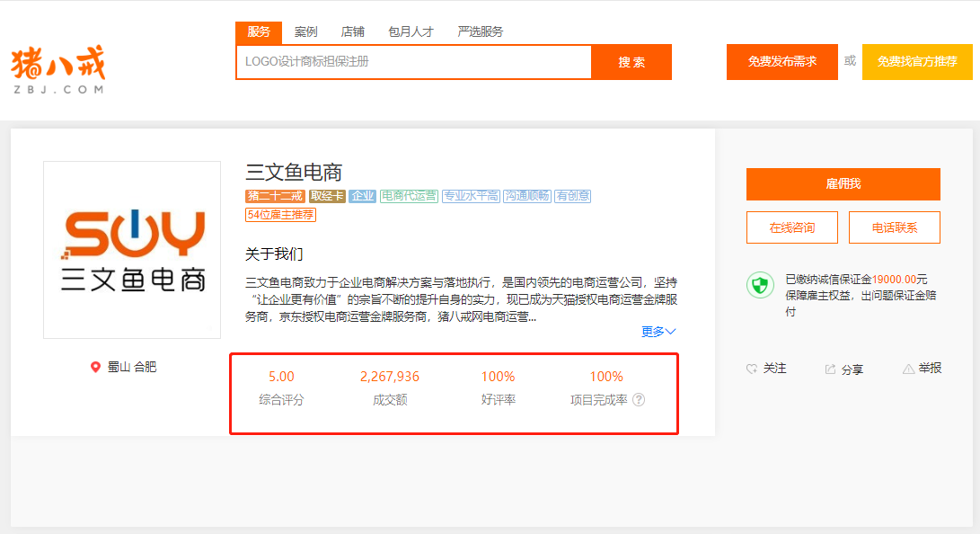The width and height of the screenshot is (980, 534).
Task: Click the heart icon beside 关注
Action: click(x=752, y=369)
